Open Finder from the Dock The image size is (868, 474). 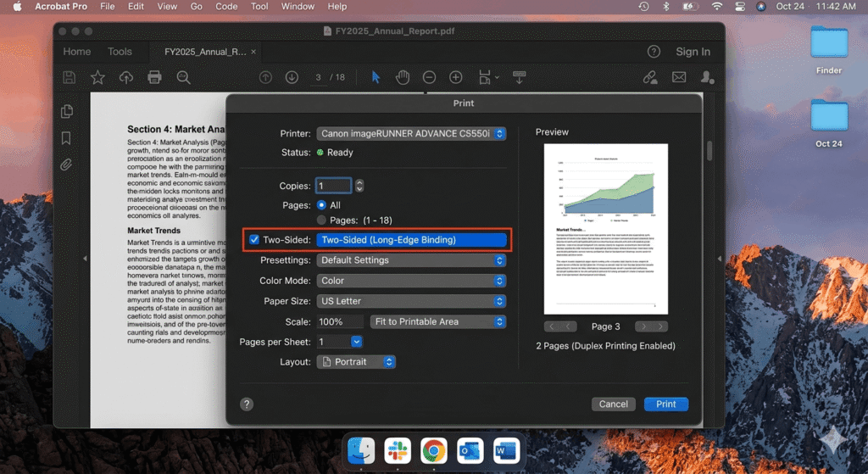(361, 450)
